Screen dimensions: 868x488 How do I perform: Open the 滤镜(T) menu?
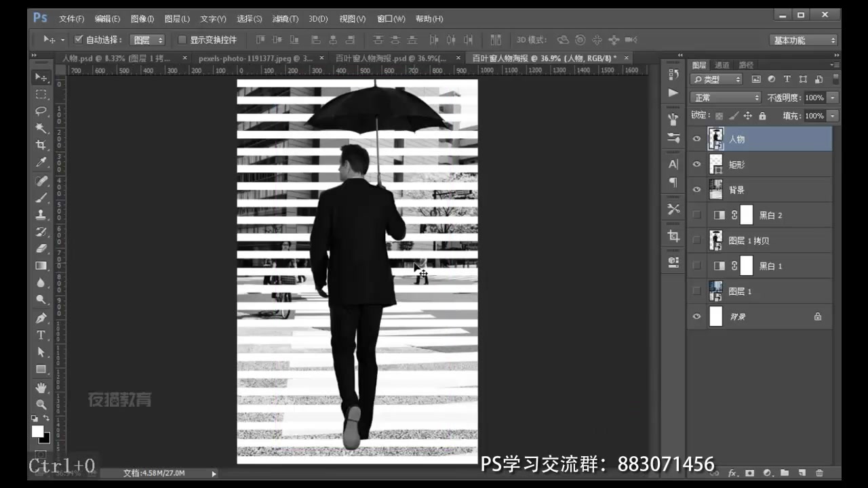point(285,18)
